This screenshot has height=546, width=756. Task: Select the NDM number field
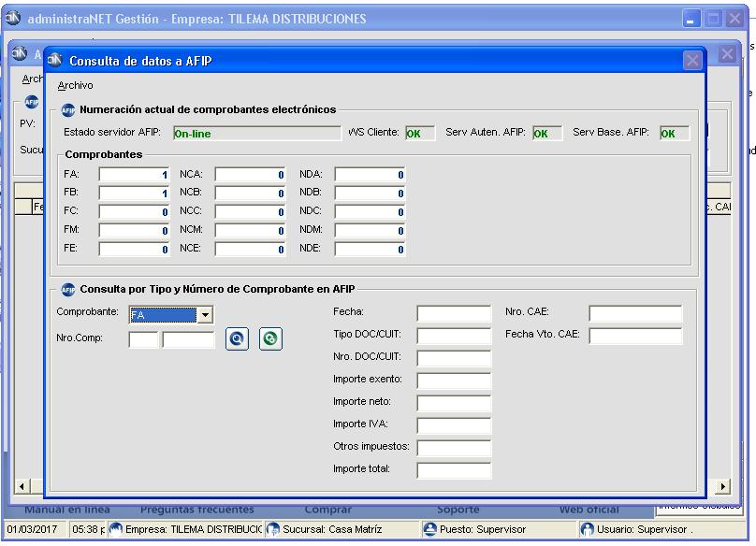(x=370, y=231)
